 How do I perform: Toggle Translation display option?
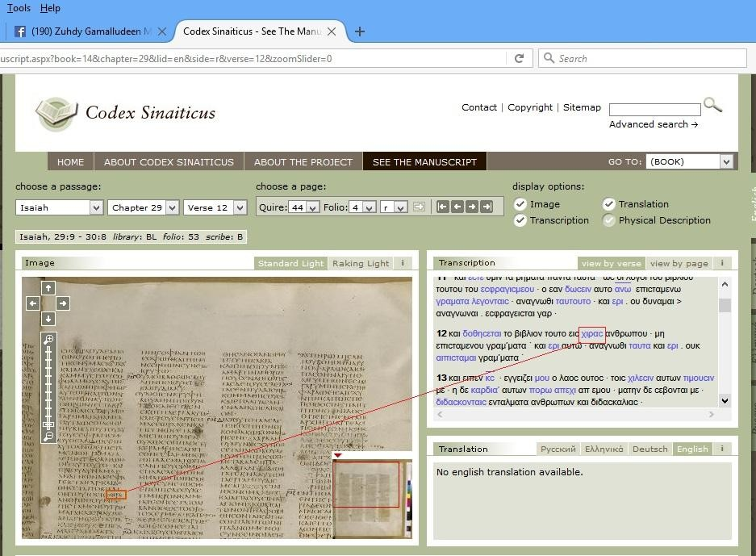[x=609, y=204]
